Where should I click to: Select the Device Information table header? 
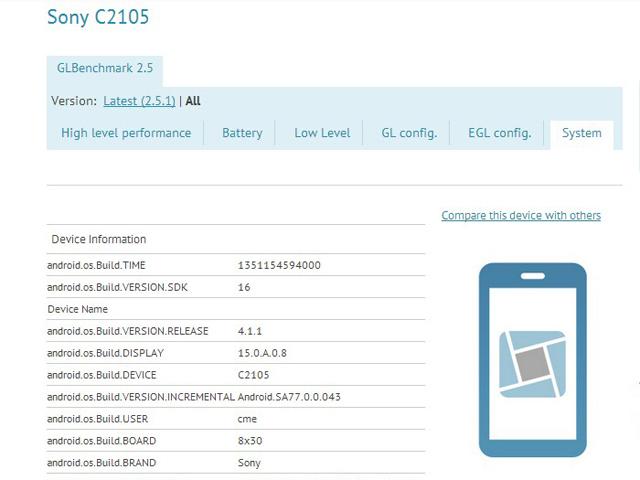[x=98, y=239]
